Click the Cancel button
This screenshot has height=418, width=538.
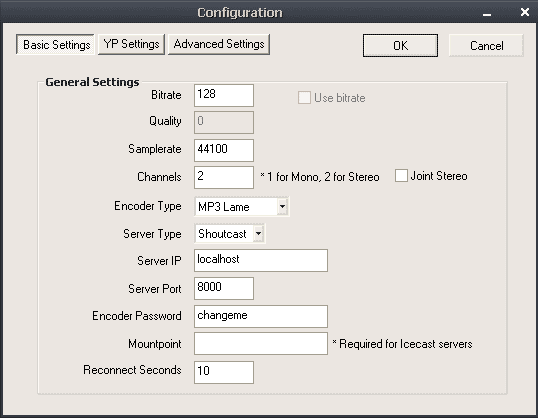pyautogui.click(x=486, y=46)
